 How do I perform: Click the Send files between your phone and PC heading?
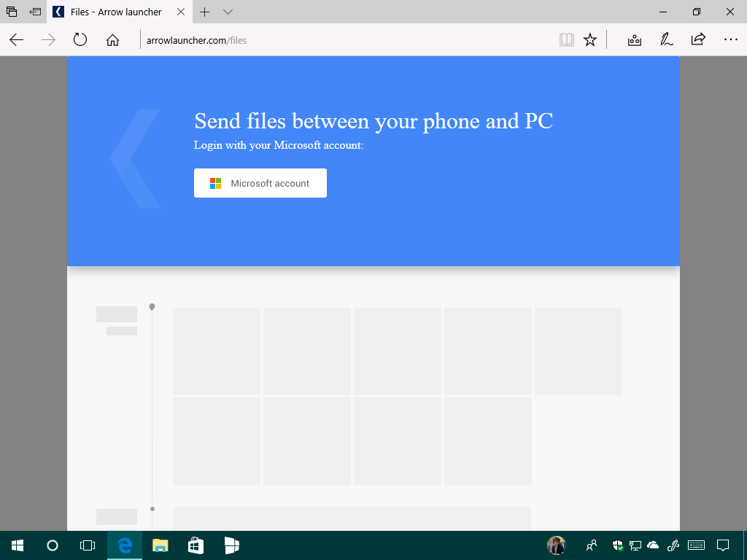(373, 121)
